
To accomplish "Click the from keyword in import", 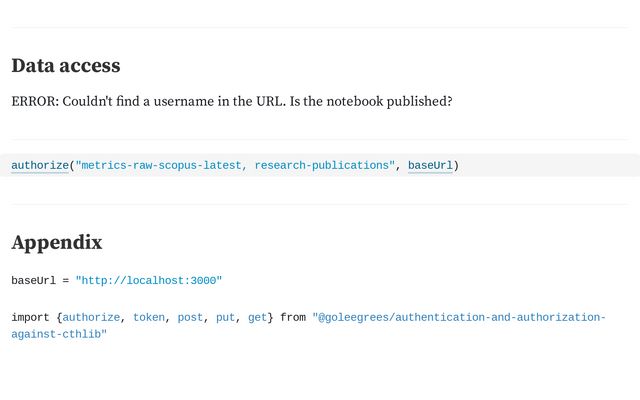I will point(293,317).
